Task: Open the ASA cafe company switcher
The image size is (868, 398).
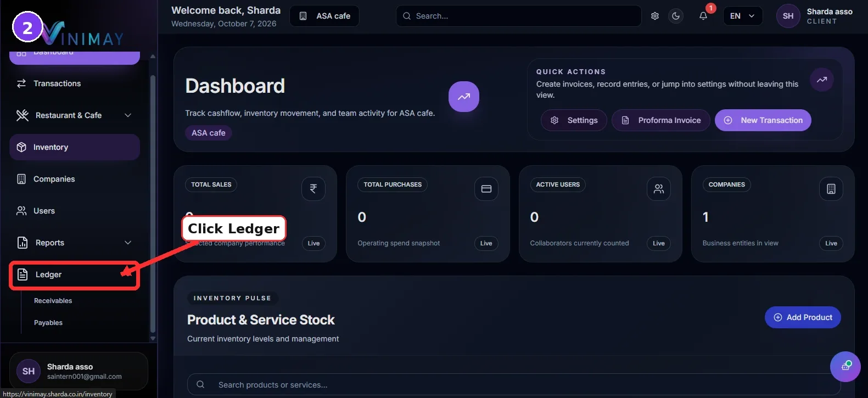Action: [324, 16]
